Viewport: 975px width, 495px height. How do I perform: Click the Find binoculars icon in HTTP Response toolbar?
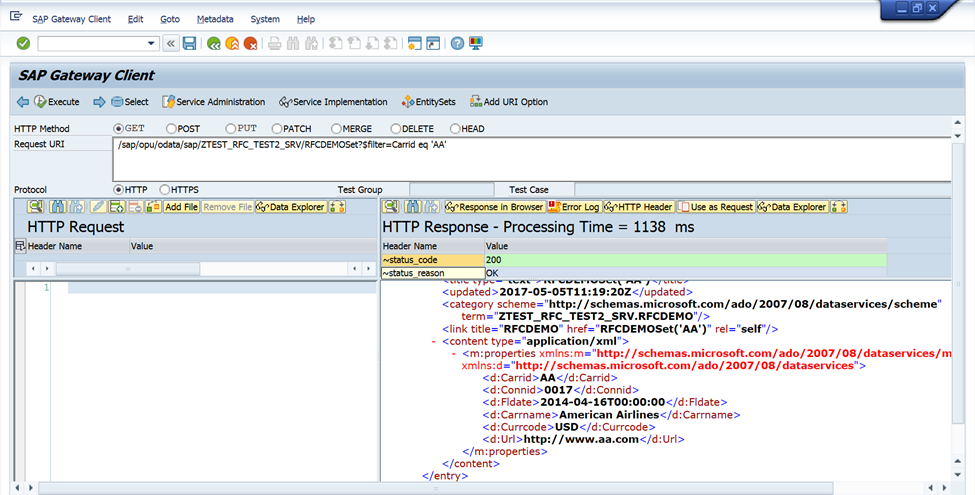[x=412, y=206]
